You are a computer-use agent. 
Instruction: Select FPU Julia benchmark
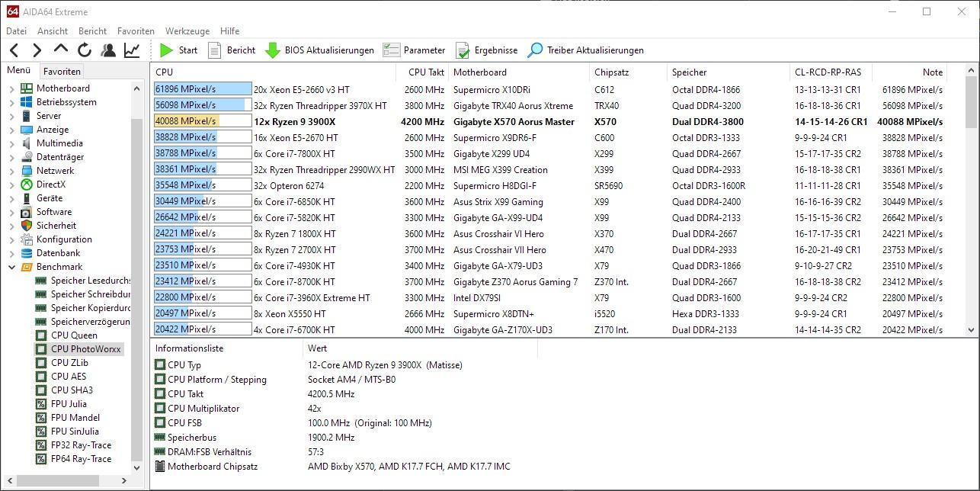(69, 404)
